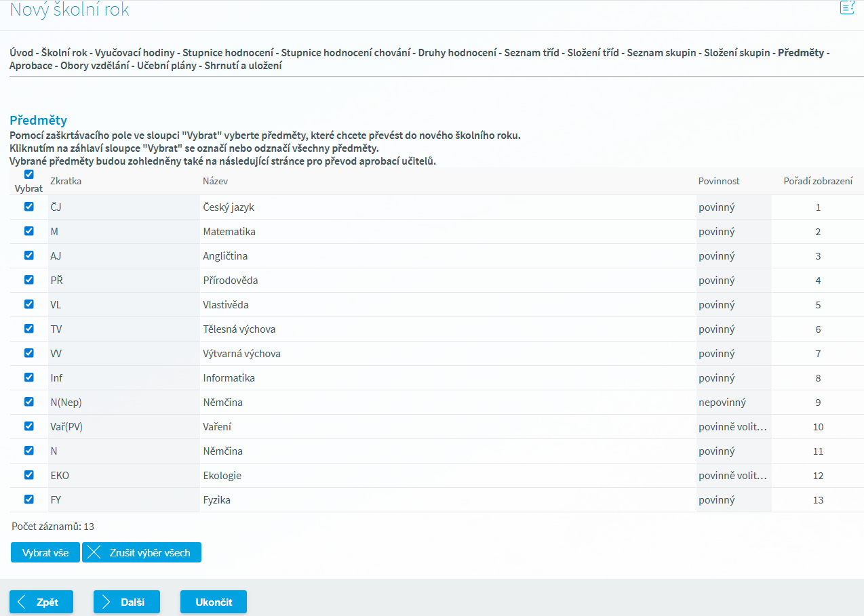Uncheck the Český jazyk subject checkbox

[28, 207]
